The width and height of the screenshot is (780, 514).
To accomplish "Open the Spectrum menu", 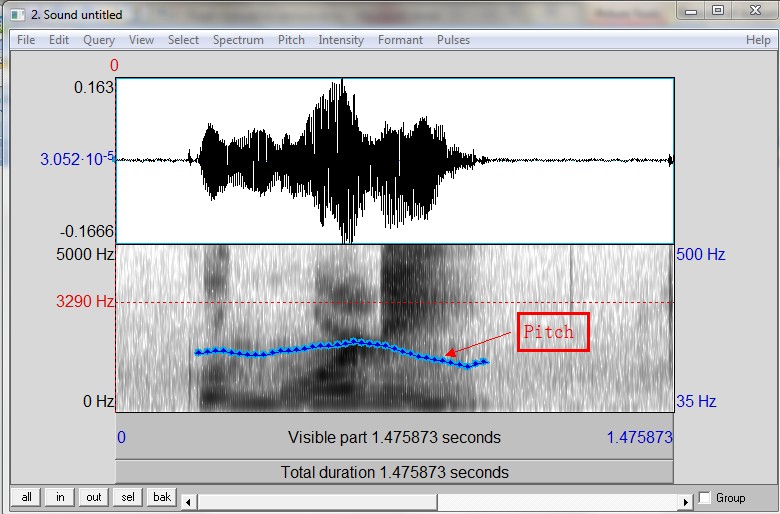I will (238, 40).
